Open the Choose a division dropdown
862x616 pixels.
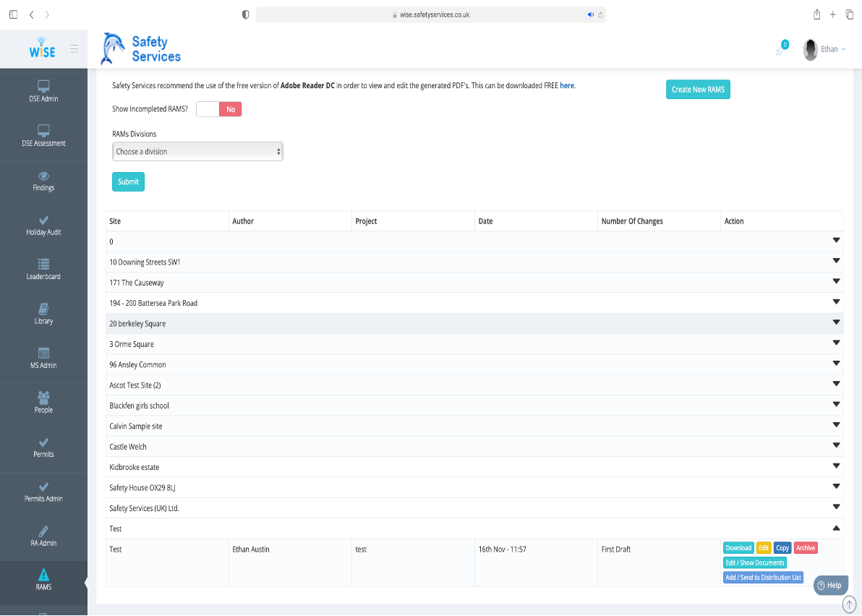pyautogui.click(x=197, y=152)
